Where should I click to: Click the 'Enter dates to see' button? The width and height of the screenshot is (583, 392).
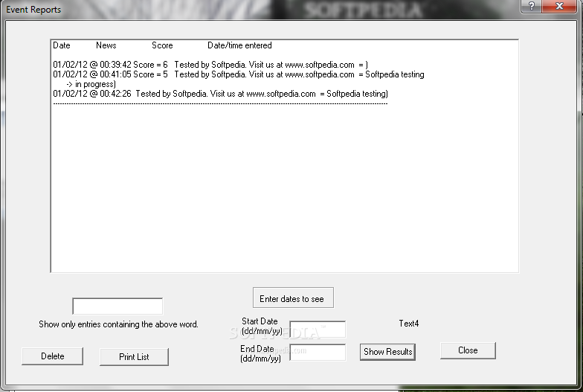[293, 298]
